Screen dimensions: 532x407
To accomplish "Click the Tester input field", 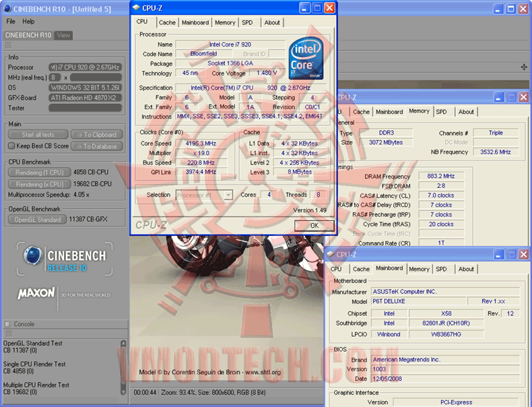I will point(85,108).
